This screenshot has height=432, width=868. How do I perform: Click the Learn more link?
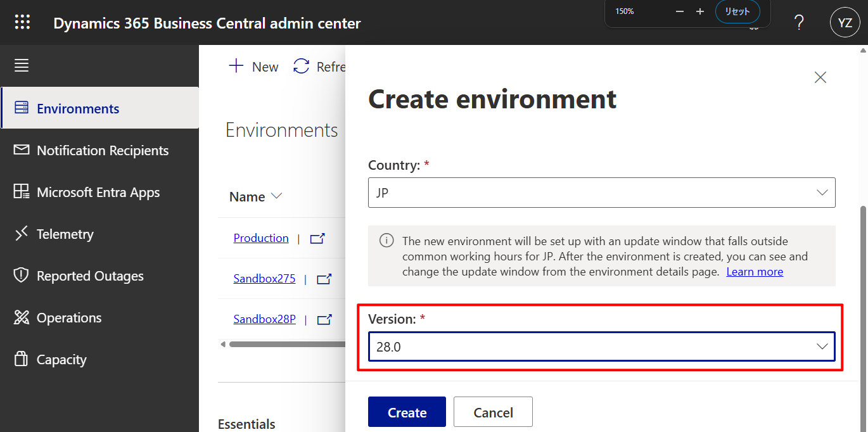755,271
